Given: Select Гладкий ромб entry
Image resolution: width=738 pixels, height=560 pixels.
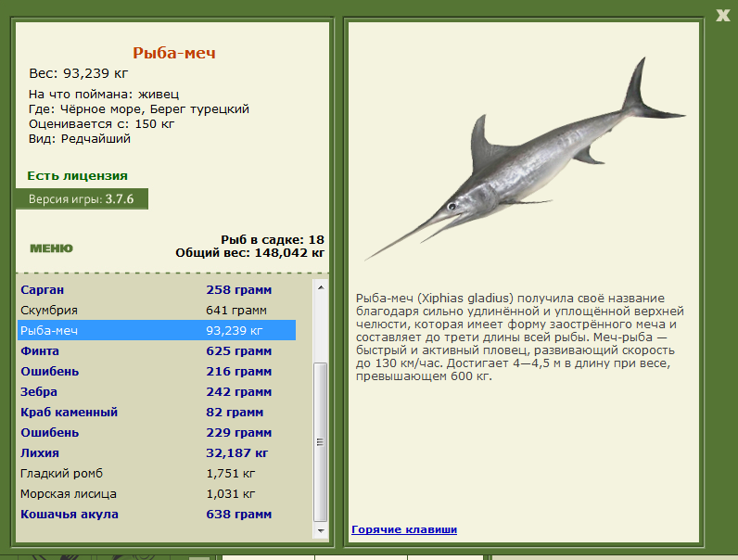Looking at the screenshot, I should click(157, 474).
